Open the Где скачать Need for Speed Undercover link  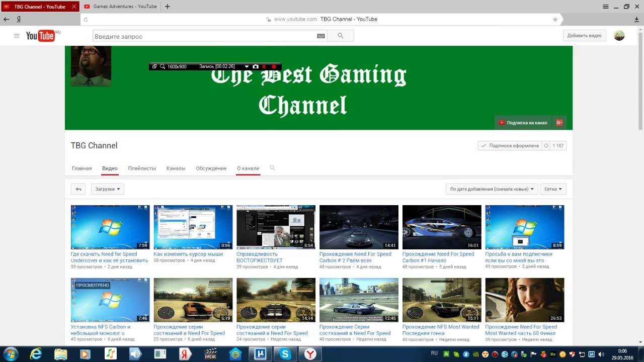(x=110, y=257)
